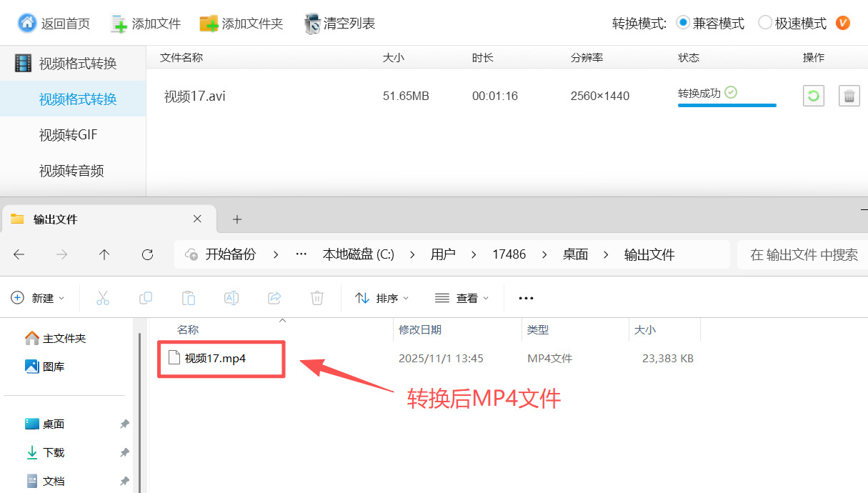
Task: Select 视频格式转换 sidebar sub-item
Action: [x=73, y=99]
